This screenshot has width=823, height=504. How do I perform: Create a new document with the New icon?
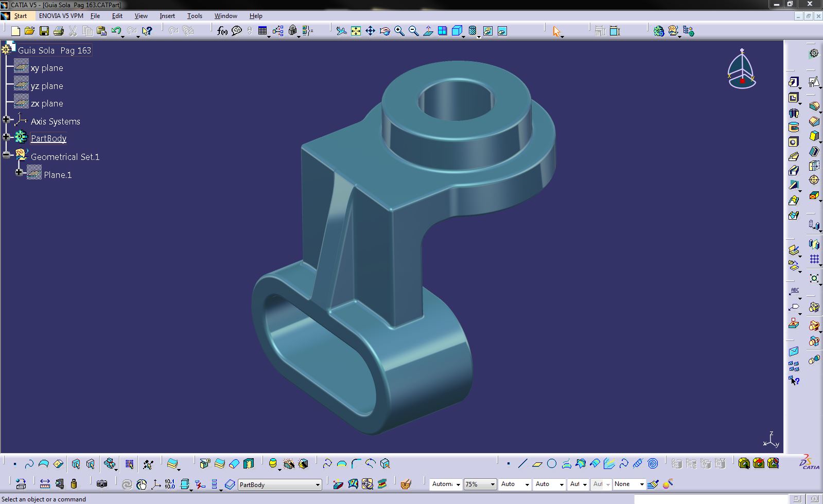click(15, 31)
